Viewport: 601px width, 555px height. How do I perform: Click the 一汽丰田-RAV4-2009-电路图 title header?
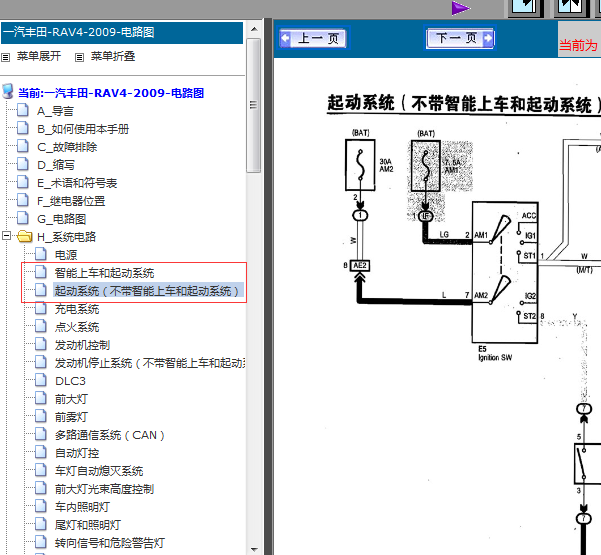[122, 33]
